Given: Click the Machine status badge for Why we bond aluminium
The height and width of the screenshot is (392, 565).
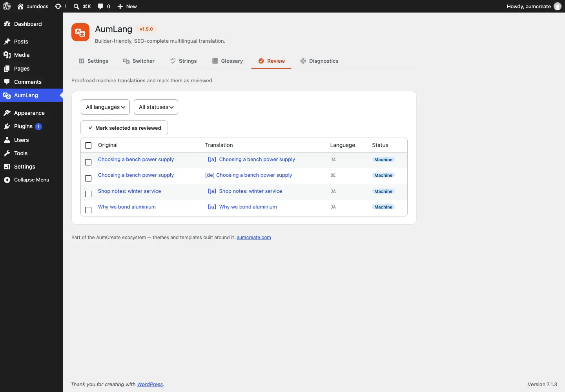Looking at the screenshot, I should coord(383,207).
